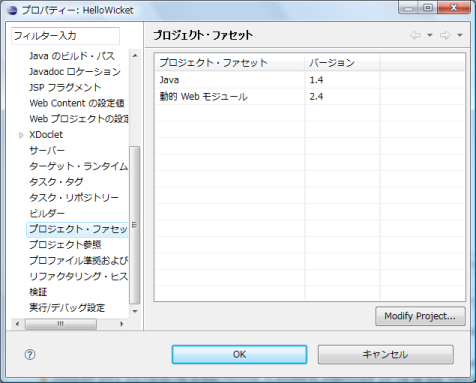Select the 動的 Web モジュール facet row
Screen dimensions: 476x383
(x=310, y=97)
